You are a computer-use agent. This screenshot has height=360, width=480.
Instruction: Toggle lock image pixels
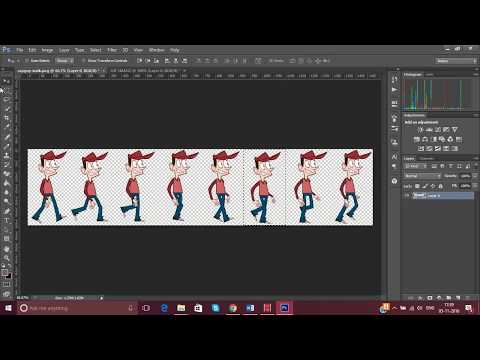[425, 186]
